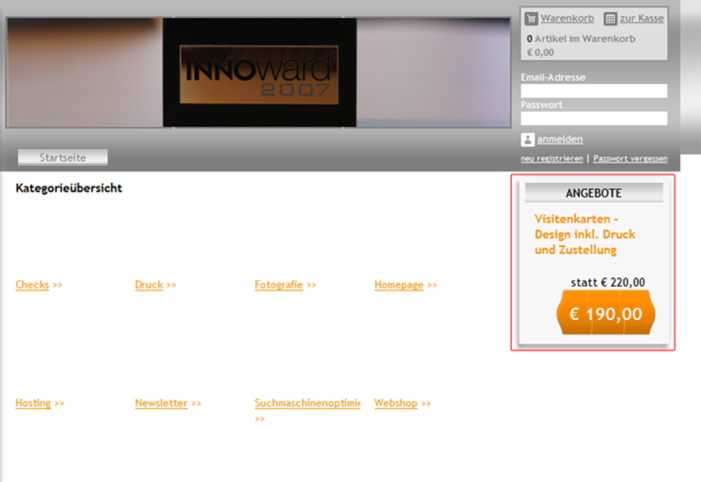Focus the Email-Adresse input field

(594, 91)
